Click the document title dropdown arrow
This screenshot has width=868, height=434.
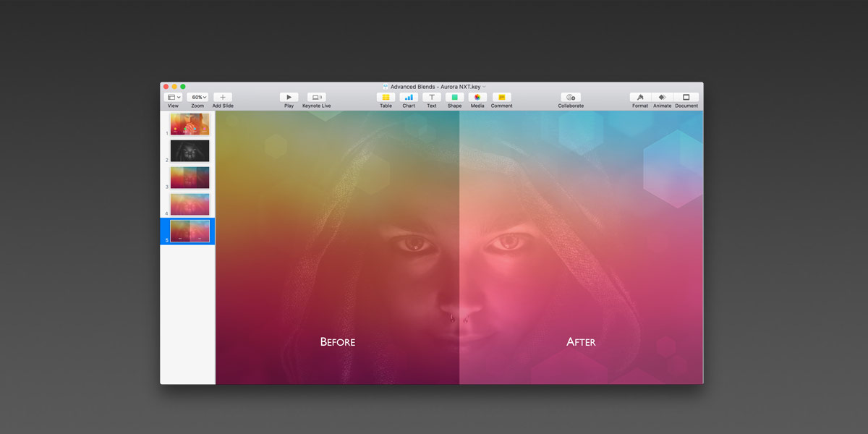485,87
